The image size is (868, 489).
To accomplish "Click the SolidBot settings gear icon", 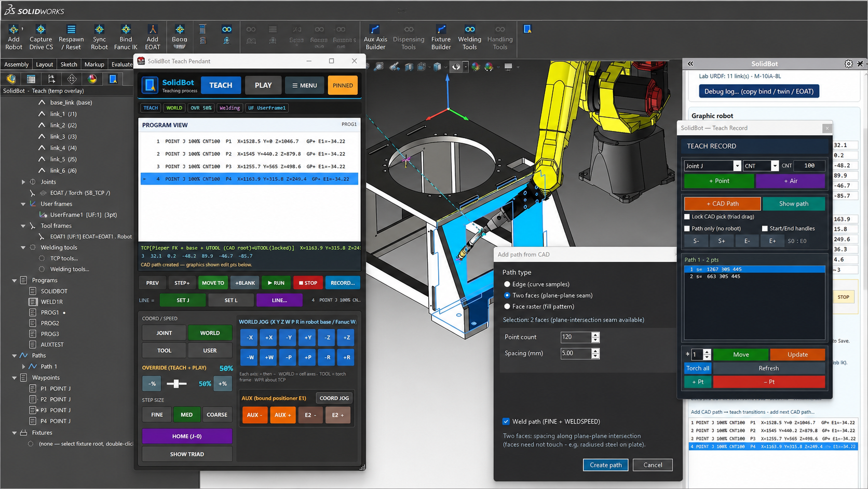I will click(x=848, y=64).
